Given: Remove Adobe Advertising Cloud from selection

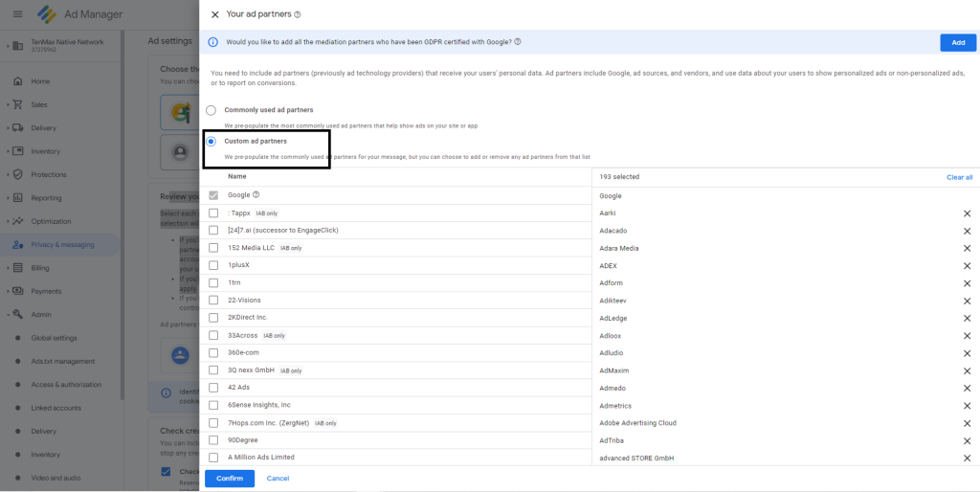Looking at the screenshot, I should tap(967, 424).
